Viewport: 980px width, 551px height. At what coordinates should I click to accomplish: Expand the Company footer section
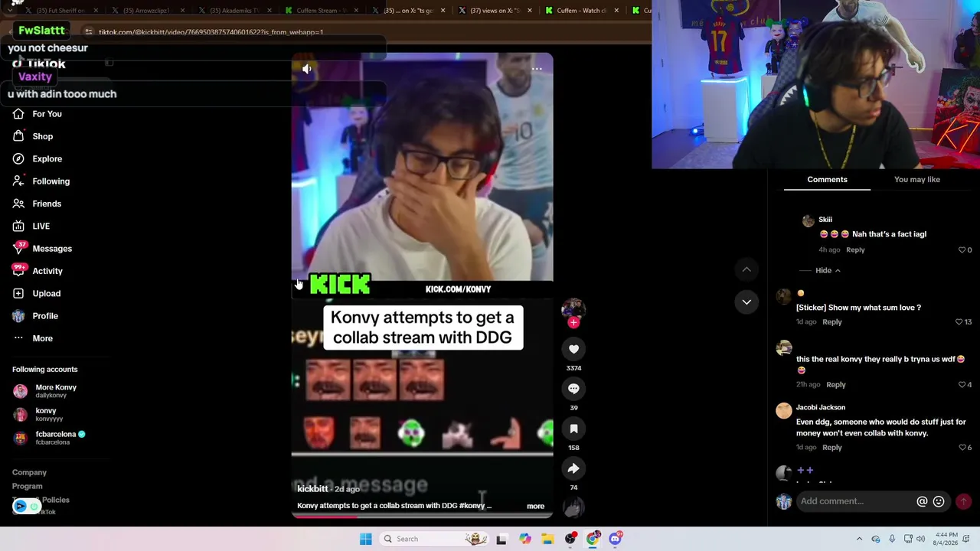pos(29,473)
